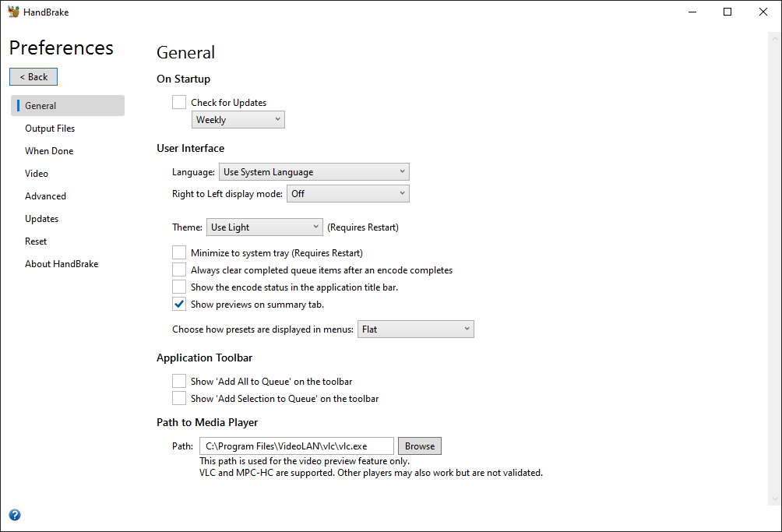The height and width of the screenshot is (532, 782).
Task: Click the 'Application Toolbar' section heading
Action: tap(205, 358)
